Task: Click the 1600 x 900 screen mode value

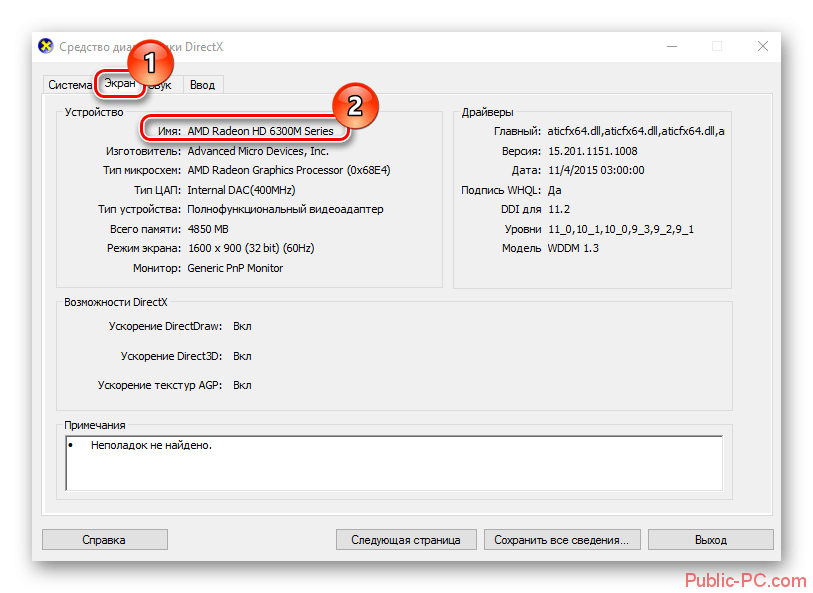Action: pyautogui.click(x=250, y=248)
